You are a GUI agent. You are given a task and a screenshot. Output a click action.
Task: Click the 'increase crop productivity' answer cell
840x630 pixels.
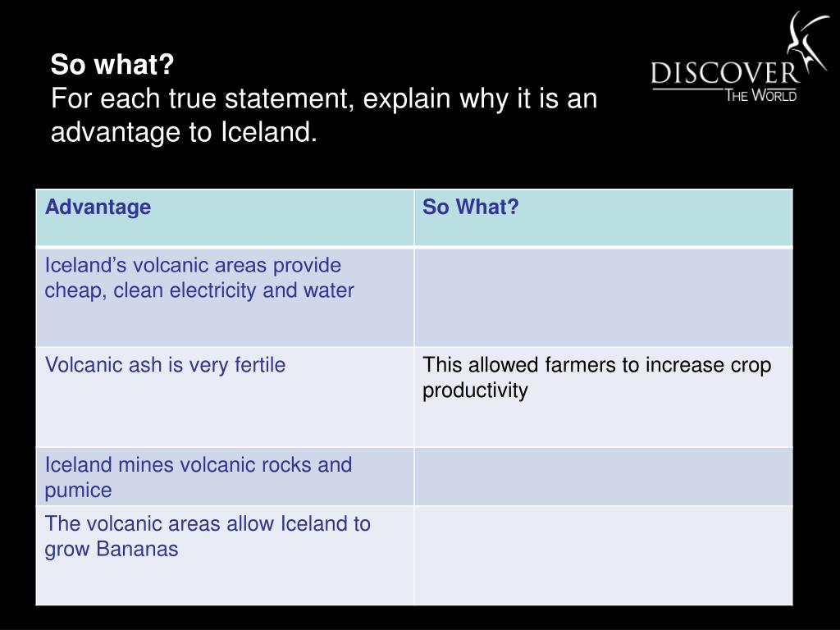point(603,397)
